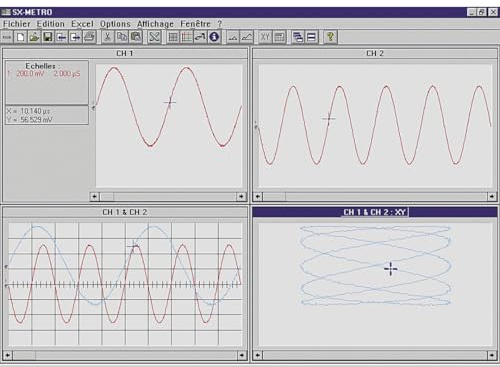Click the 200.0 mV scale value

pyautogui.click(x=30, y=74)
